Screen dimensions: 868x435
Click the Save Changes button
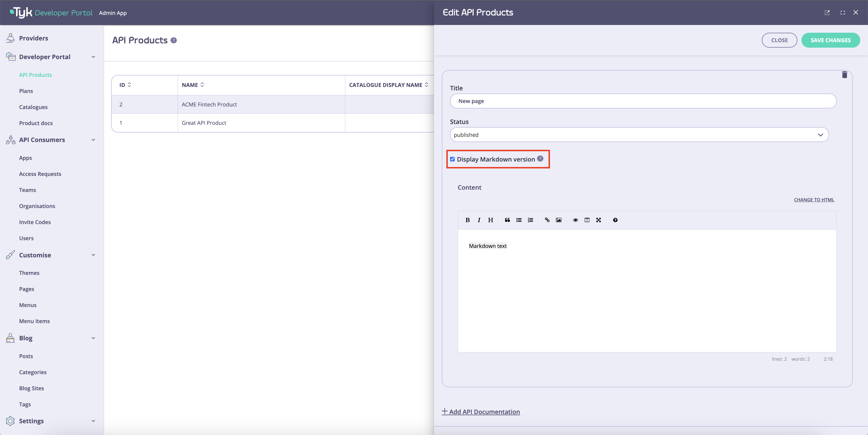point(830,40)
